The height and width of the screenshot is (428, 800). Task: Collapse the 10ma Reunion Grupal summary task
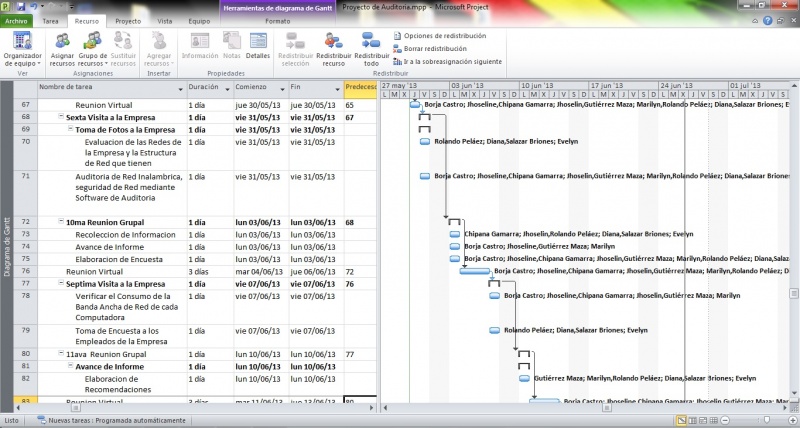pyautogui.click(x=61, y=222)
